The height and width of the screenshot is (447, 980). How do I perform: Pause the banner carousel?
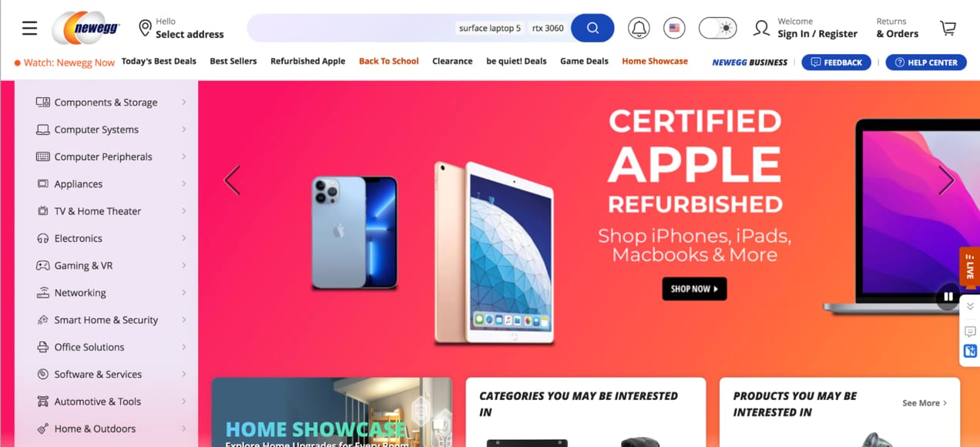[948, 296]
